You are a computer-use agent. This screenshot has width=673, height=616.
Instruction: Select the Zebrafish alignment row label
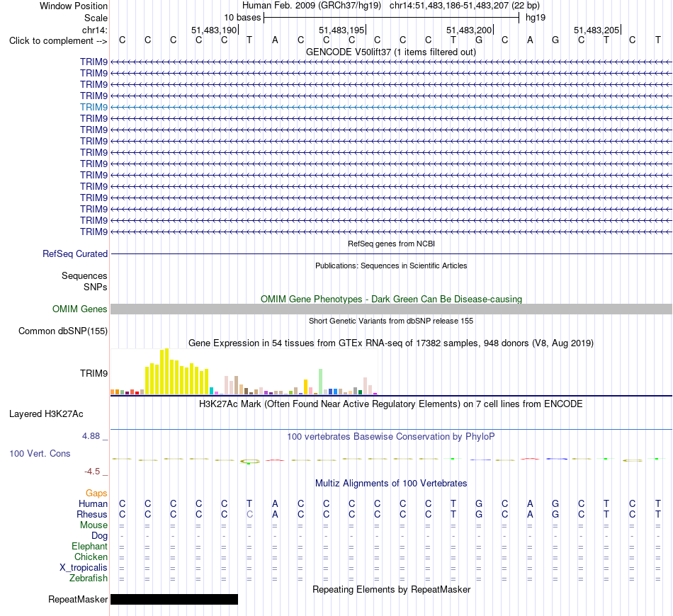coord(89,578)
